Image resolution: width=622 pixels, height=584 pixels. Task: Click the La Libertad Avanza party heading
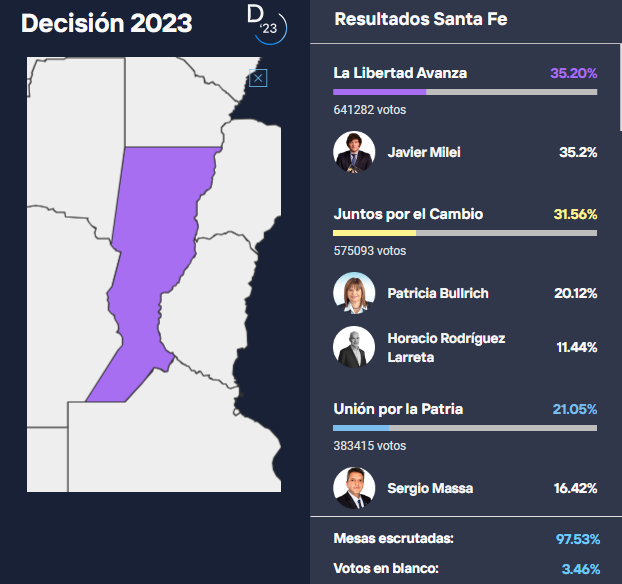[x=400, y=73]
